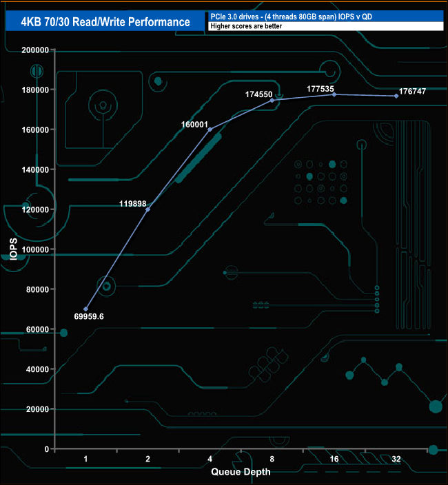Click the x-axis label 1
448x485 pixels.
[85, 459]
